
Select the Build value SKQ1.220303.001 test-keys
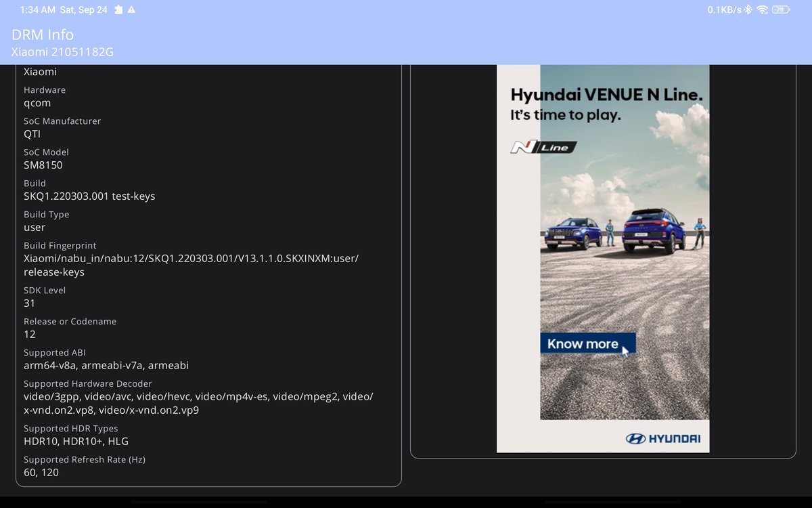[89, 196]
